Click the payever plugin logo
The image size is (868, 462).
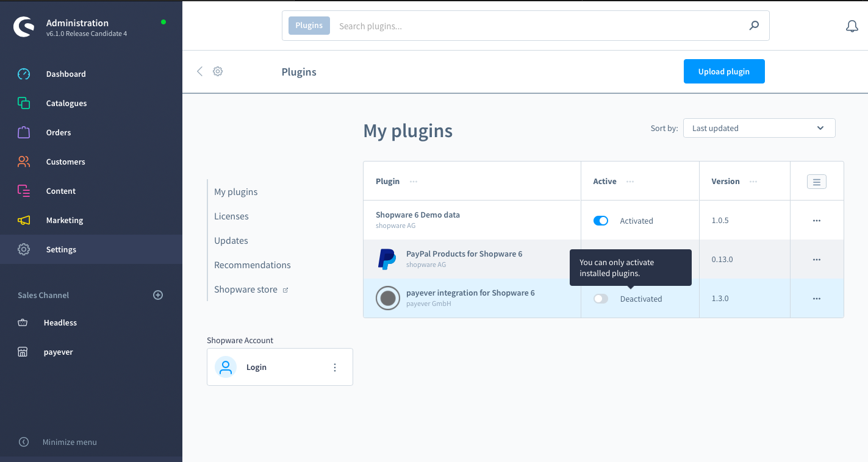[x=388, y=298]
